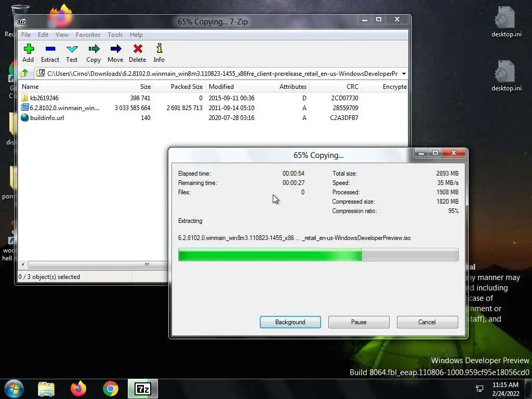
Task: Click the status bar selection text
Action: coord(49,277)
